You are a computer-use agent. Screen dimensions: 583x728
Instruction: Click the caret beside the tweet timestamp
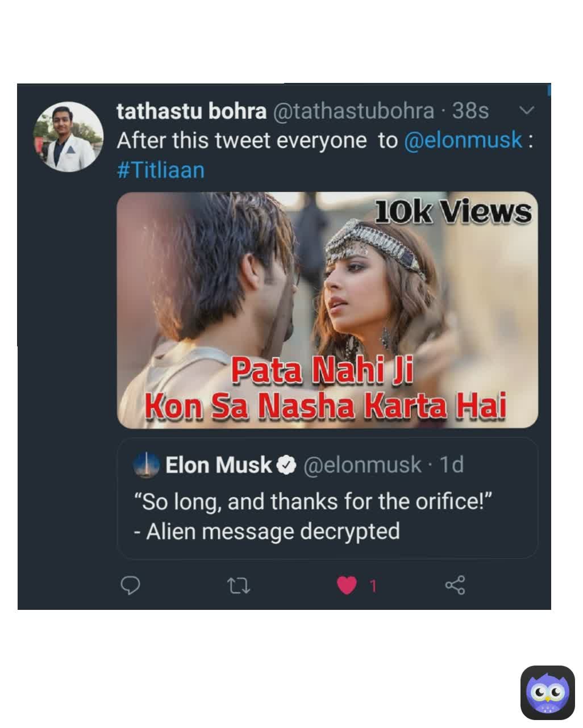coord(526,111)
